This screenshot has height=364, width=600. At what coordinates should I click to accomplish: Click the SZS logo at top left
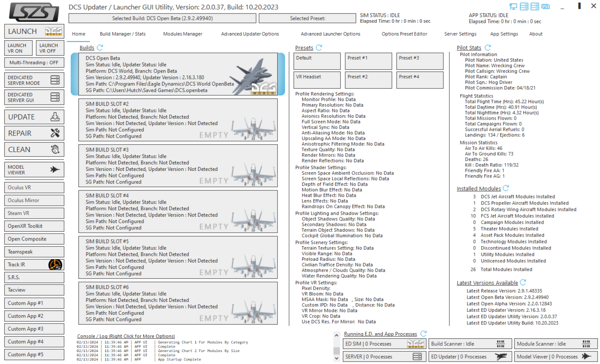coord(34,12)
